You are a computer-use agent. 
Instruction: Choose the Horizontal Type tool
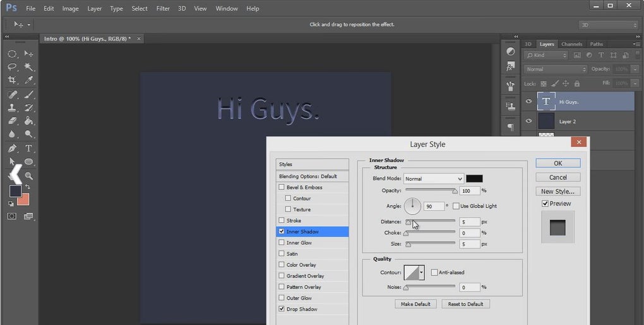click(x=29, y=148)
